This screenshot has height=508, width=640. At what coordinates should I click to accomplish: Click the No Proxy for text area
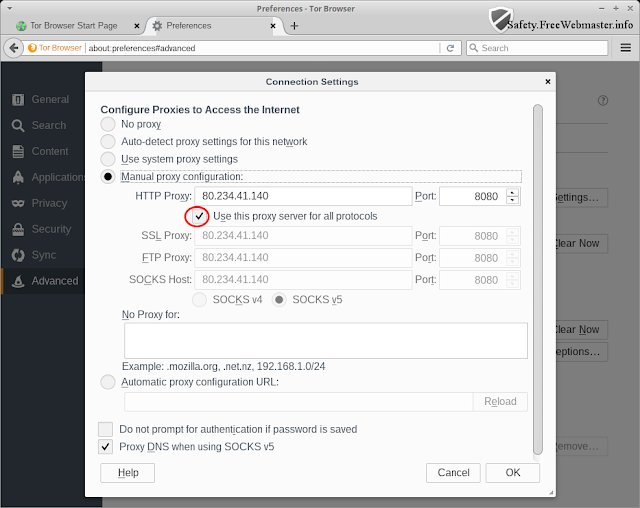tap(326, 341)
